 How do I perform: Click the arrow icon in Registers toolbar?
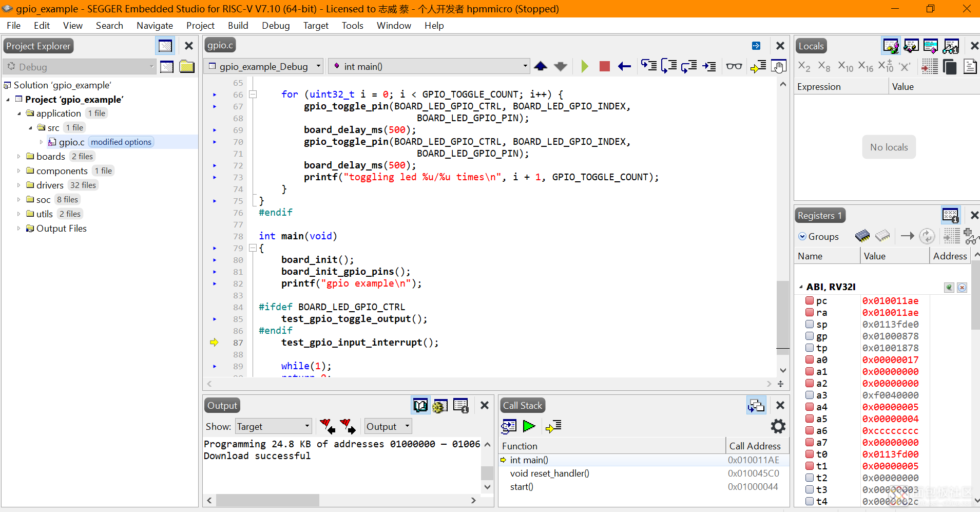click(x=908, y=236)
